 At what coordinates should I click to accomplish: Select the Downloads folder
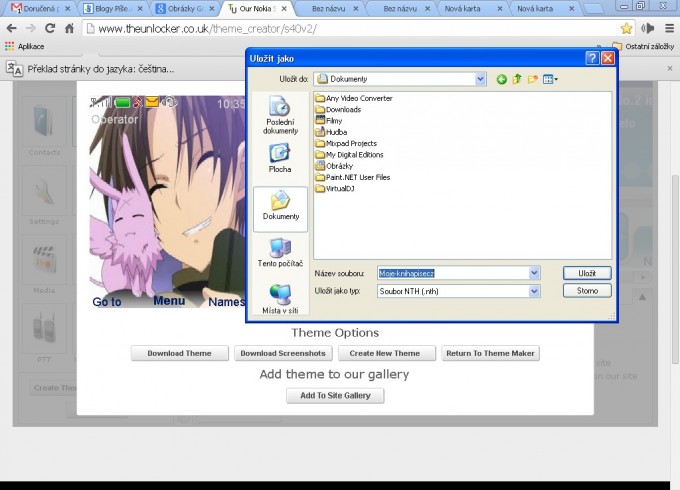[x=338, y=110]
